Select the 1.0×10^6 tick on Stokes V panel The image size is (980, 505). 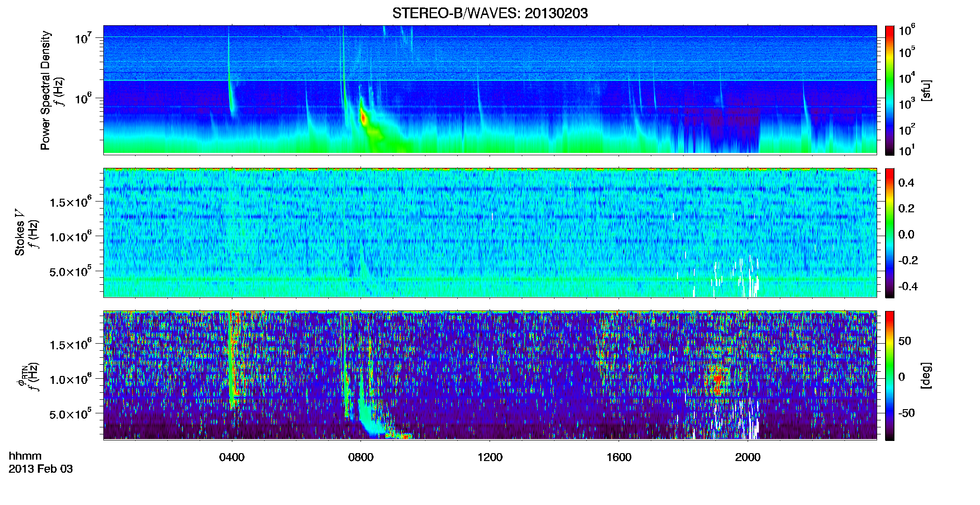(71, 237)
